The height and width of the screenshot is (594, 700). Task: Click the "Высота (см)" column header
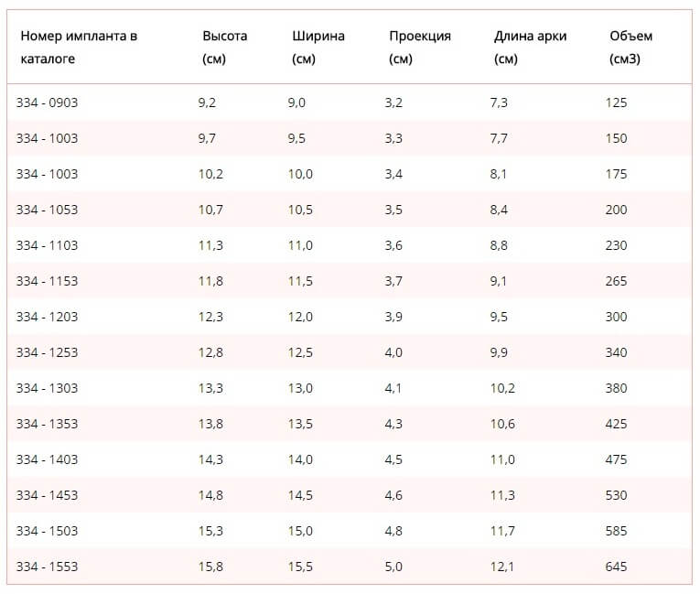point(225,48)
